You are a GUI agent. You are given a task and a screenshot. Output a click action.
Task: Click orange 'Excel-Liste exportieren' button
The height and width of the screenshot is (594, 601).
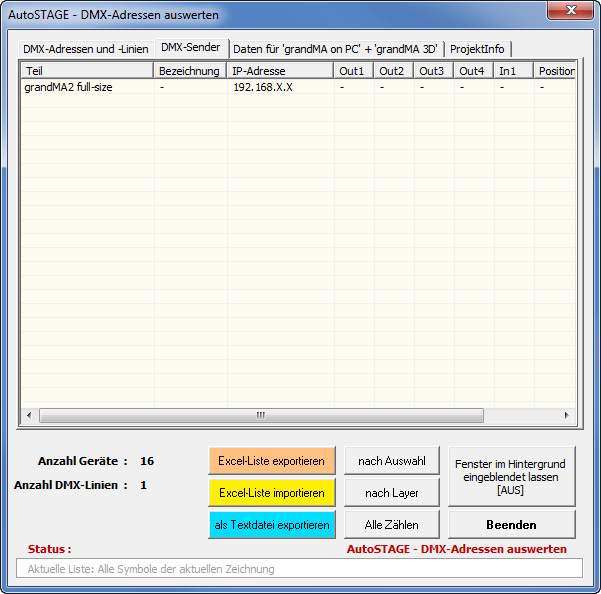pyautogui.click(x=272, y=461)
